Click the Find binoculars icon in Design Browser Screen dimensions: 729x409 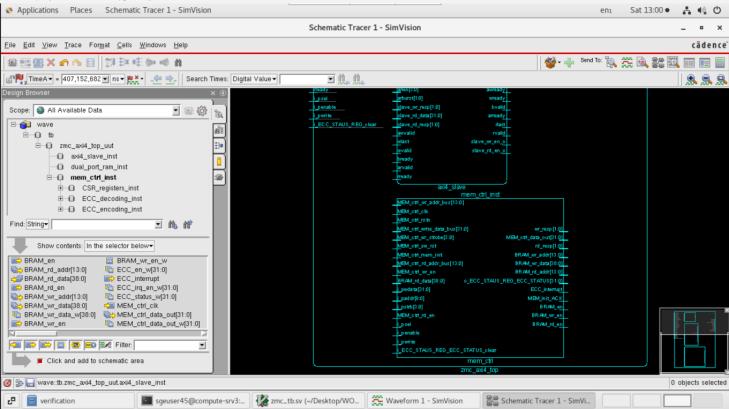point(173,224)
